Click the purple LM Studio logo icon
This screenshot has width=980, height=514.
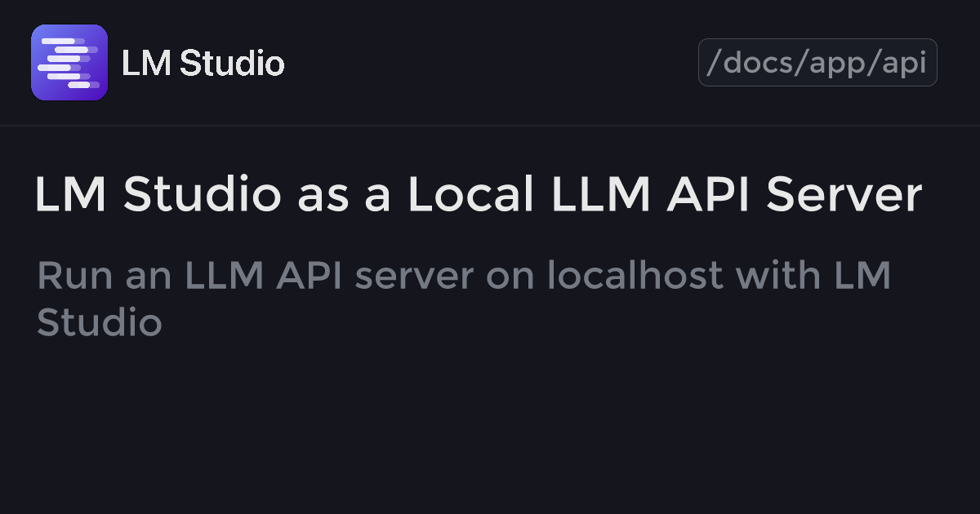pos(69,63)
